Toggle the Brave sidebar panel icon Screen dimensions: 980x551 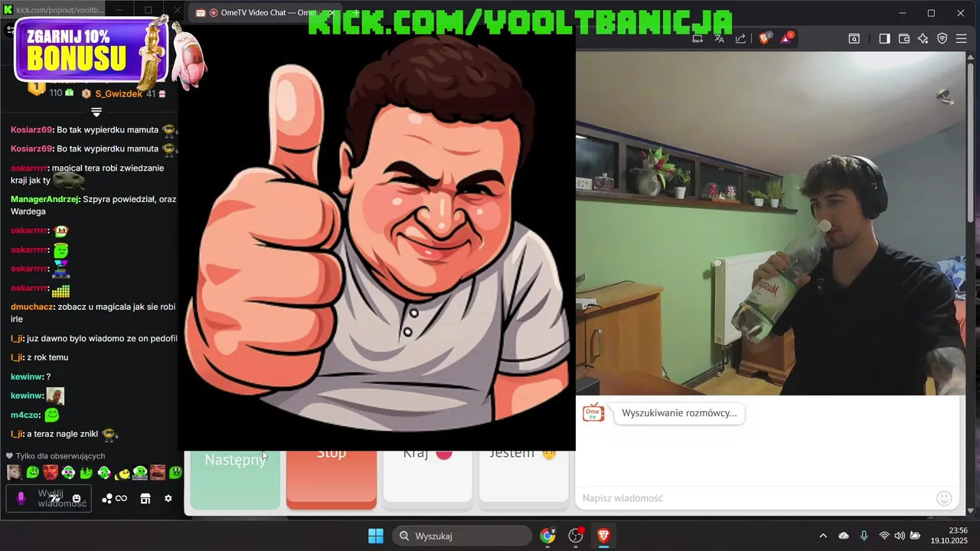(884, 38)
